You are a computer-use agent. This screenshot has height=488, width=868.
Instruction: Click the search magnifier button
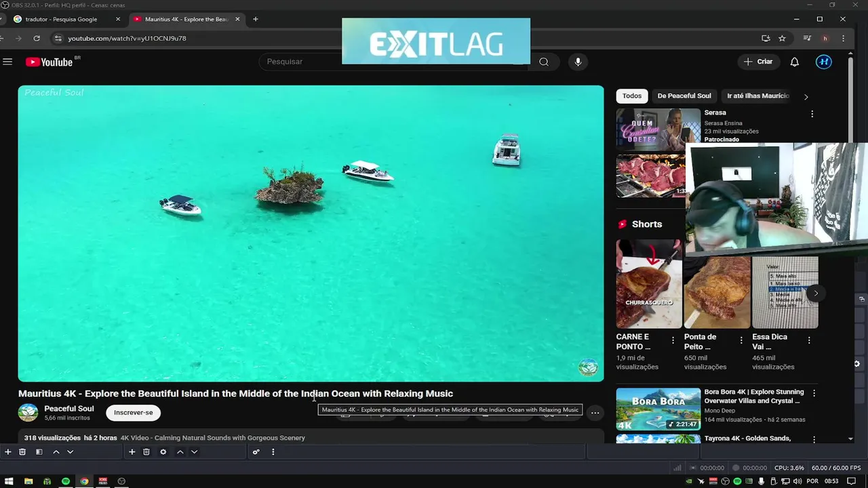(544, 62)
